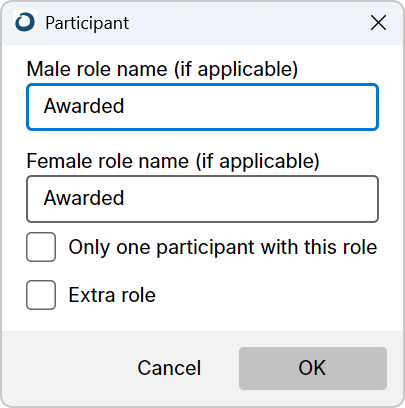This screenshot has width=405, height=408.
Task: Click the application logo in title bar
Action: tap(25, 22)
